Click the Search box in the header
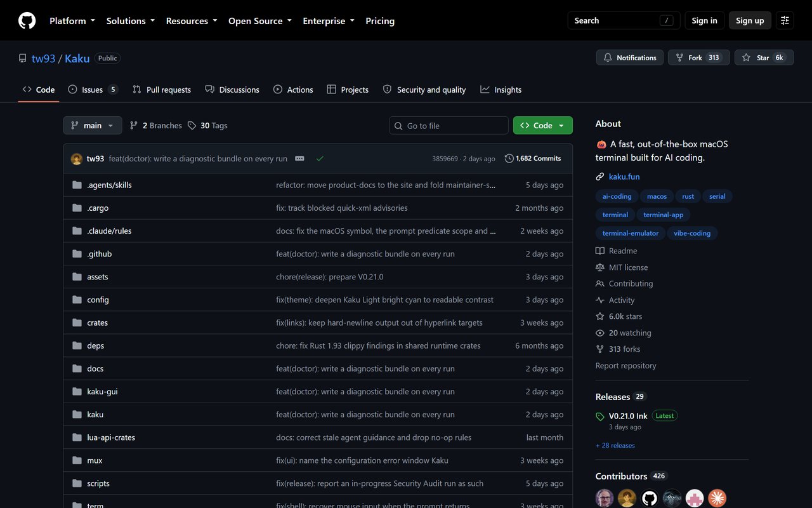The image size is (812, 508). (x=624, y=20)
